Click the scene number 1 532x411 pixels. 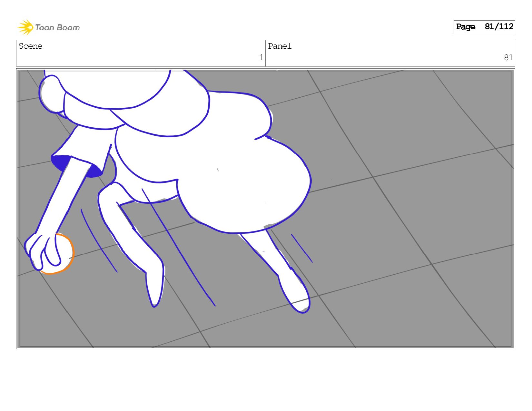pos(261,58)
